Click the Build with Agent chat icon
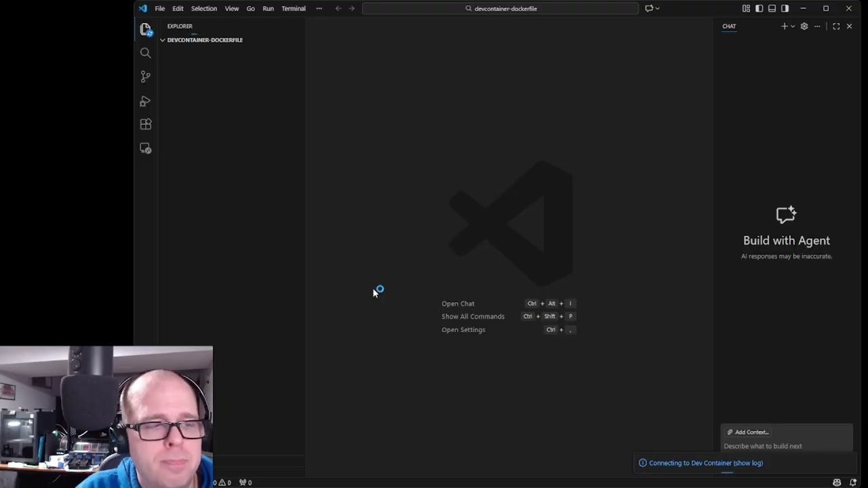Image resolution: width=868 pixels, height=488 pixels. (x=787, y=215)
